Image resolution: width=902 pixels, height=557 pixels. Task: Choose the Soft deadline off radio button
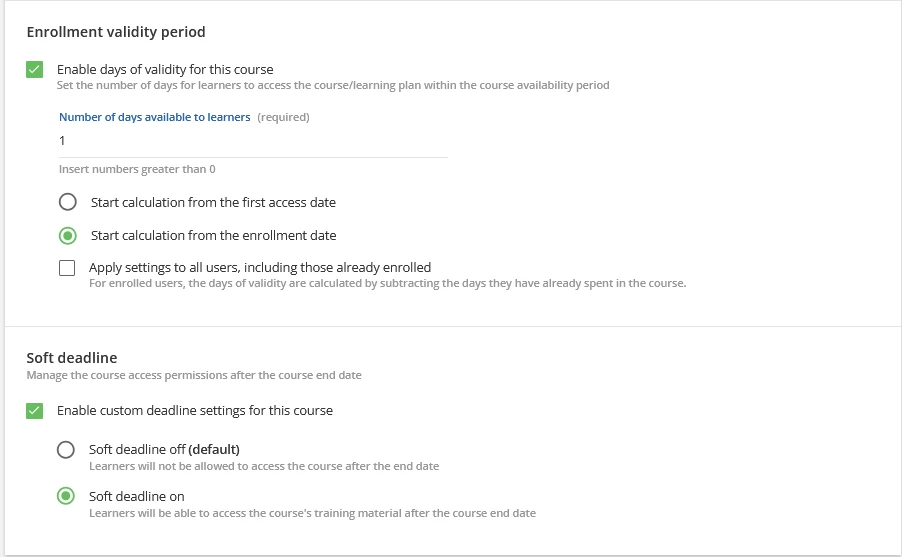(x=66, y=450)
